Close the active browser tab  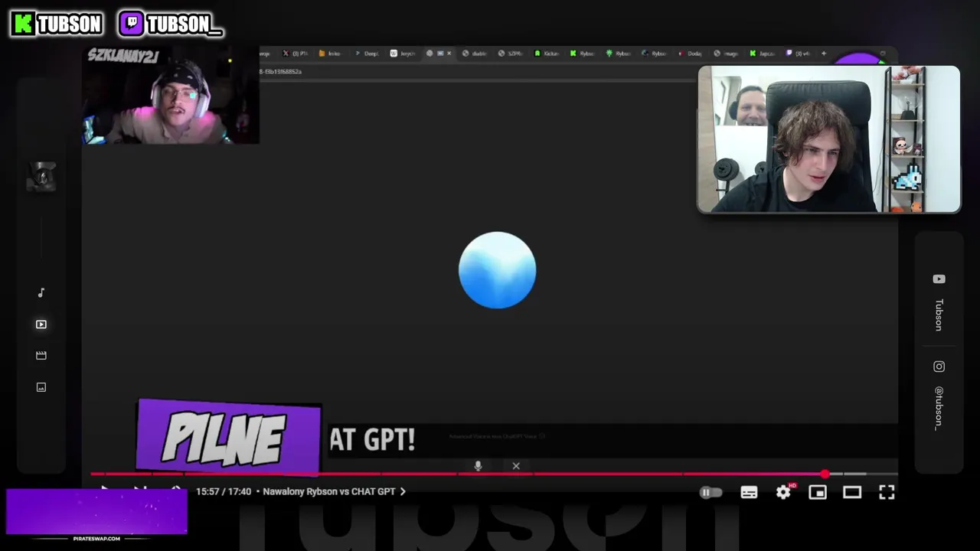point(449,54)
